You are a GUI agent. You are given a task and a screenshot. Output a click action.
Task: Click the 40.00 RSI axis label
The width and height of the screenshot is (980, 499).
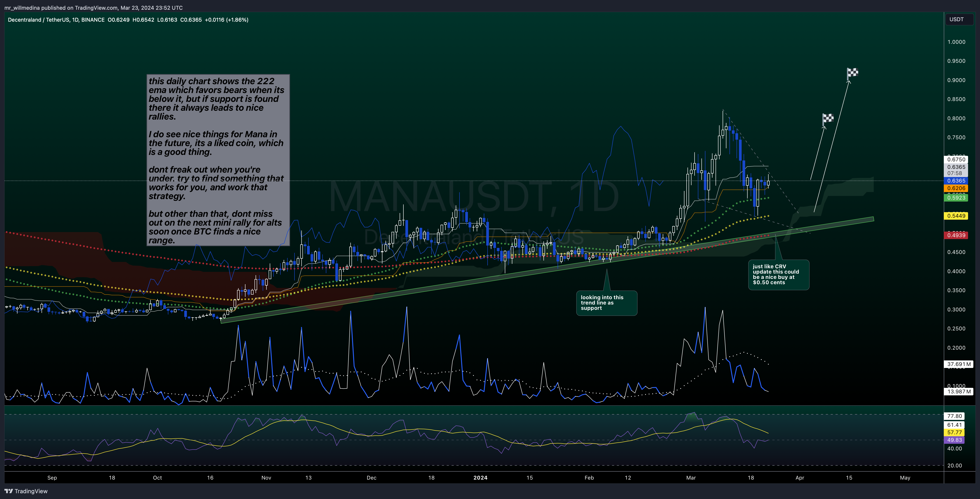pyautogui.click(x=955, y=449)
